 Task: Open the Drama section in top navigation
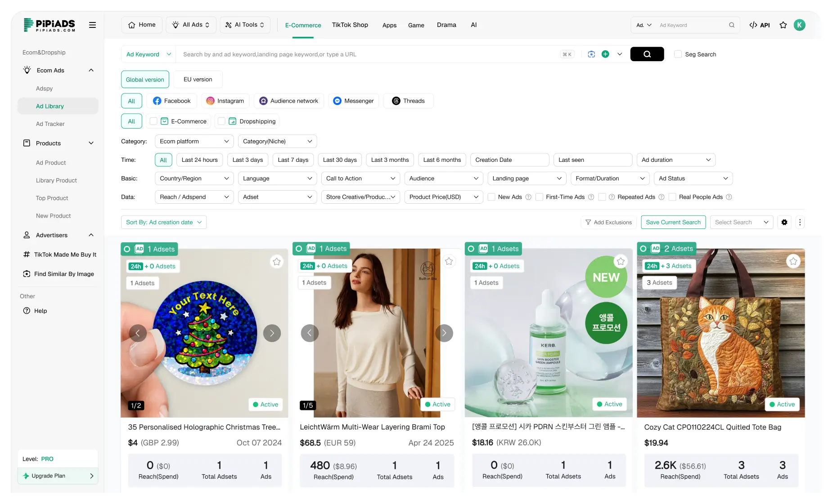tap(446, 25)
